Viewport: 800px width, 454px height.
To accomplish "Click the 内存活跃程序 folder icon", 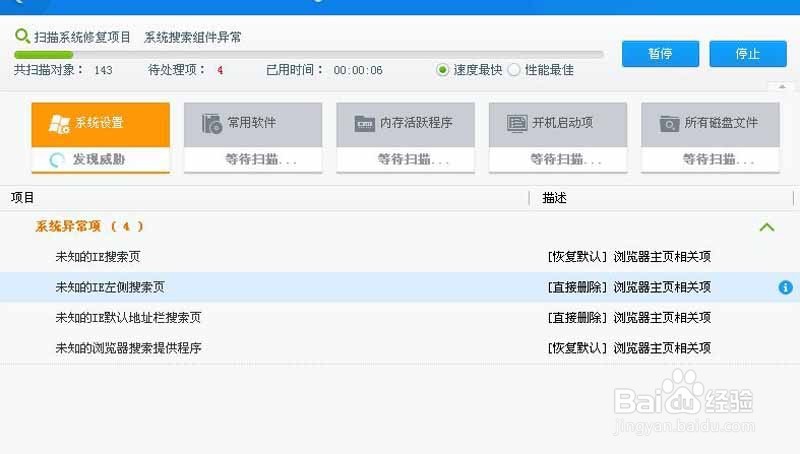I will pyautogui.click(x=364, y=123).
